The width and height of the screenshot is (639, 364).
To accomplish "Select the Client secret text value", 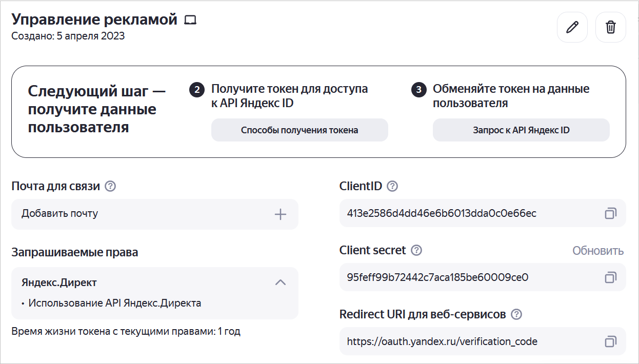I will (437, 277).
